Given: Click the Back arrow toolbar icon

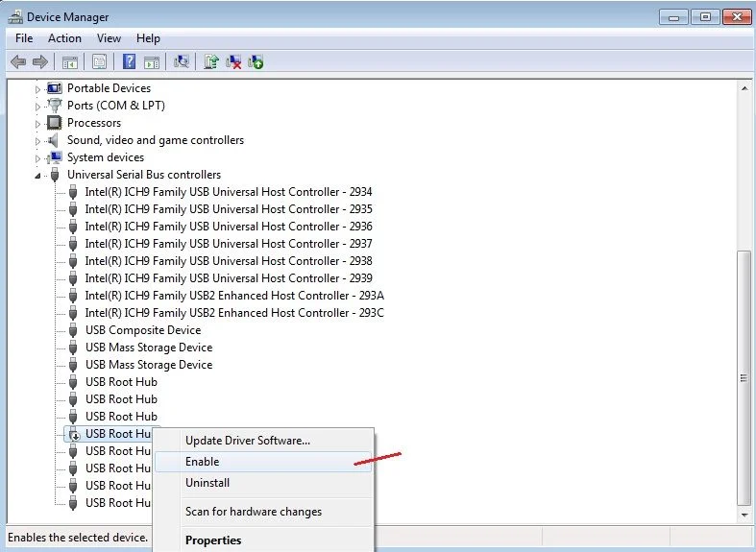Looking at the screenshot, I should (18, 61).
